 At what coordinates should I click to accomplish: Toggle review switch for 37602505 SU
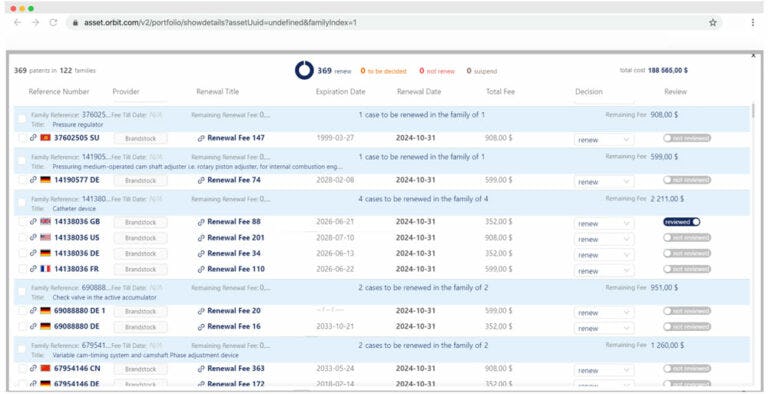[x=687, y=138]
